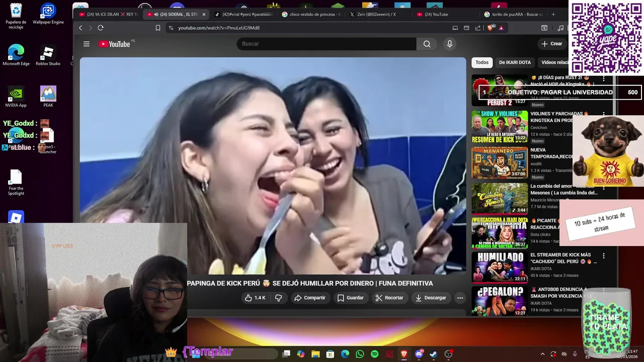Viewport: 644px width, 362px height.
Task: Switch to the YA ICE DILAN tab
Action: tap(108, 15)
